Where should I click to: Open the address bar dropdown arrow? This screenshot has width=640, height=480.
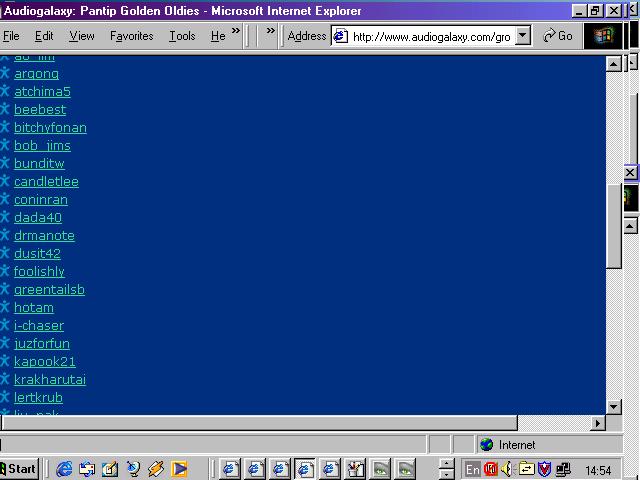(x=523, y=36)
